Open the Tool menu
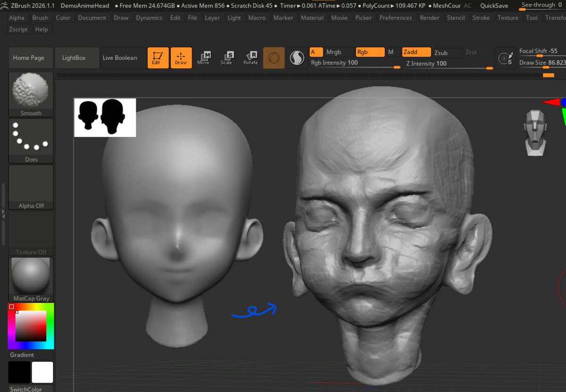The image size is (566, 392). [532, 18]
